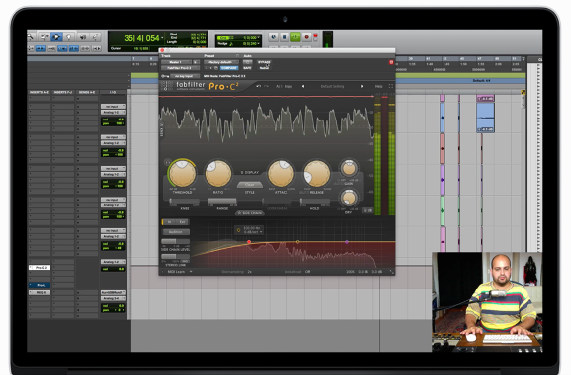Screen dimensions: 571x375
Task: Select the Zoomer magnifier tool
Action: [32, 37]
